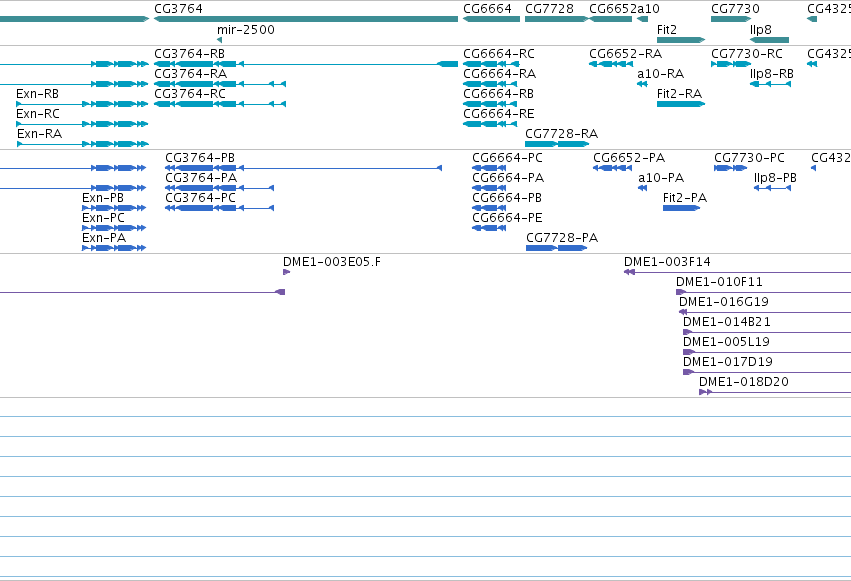Select the Exn-PA protein label
851x581 pixels.
click(104, 238)
